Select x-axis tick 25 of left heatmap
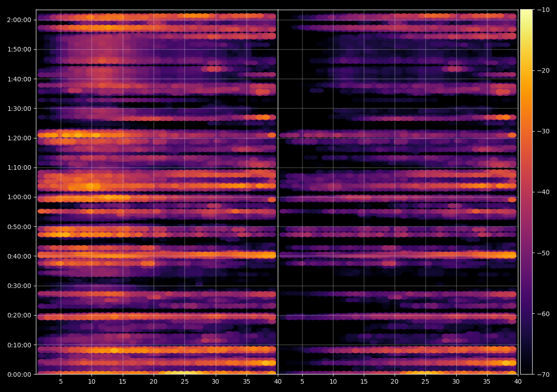 [184, 382]
